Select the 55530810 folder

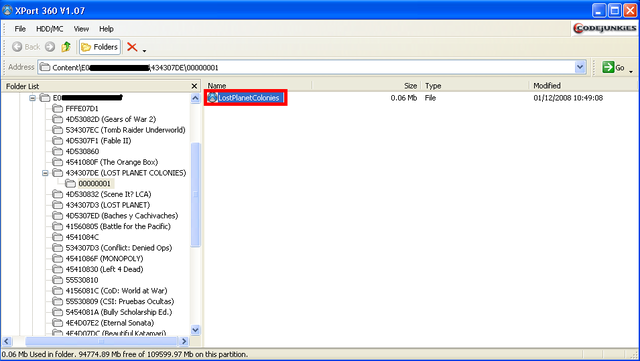82,280
